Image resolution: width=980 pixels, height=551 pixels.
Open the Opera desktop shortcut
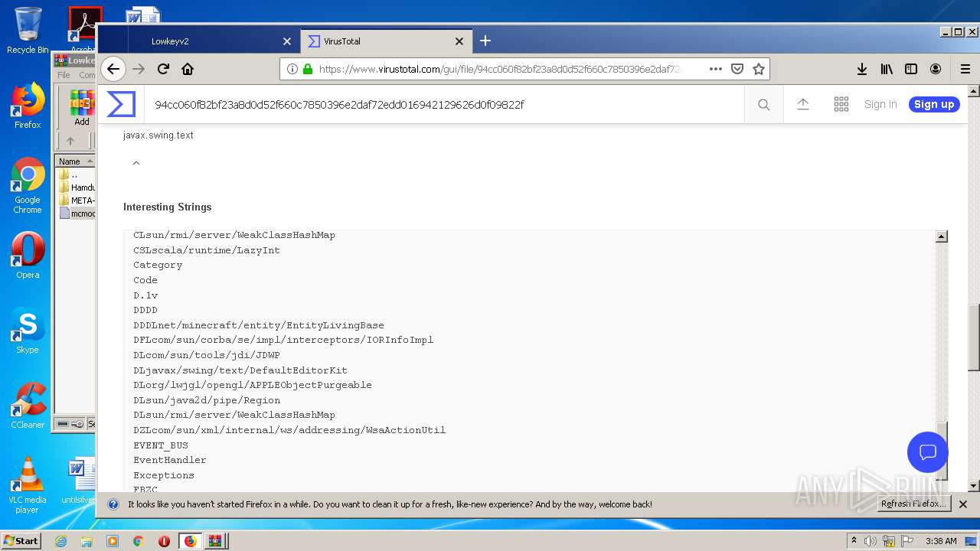28,256
